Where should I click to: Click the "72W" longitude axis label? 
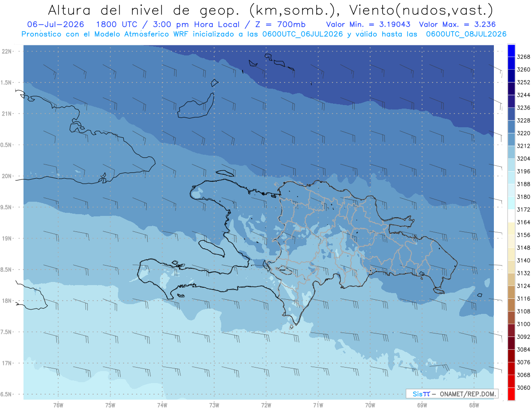coord(266,405)
